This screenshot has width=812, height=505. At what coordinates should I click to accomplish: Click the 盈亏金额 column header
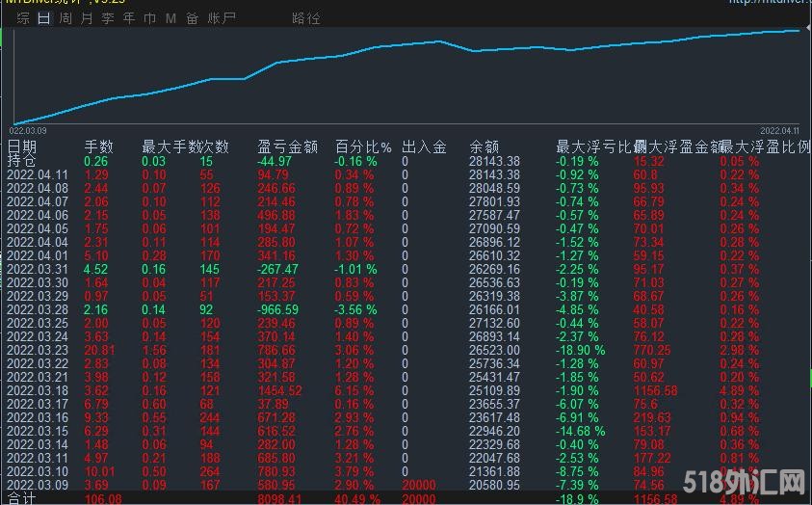pyautogui.click(x=288, y=147)
